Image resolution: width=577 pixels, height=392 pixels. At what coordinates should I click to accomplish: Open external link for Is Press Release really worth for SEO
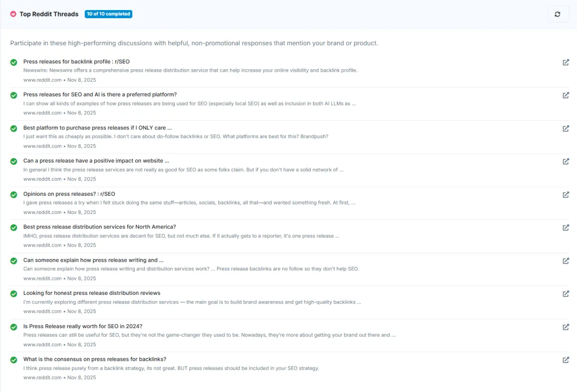coord(566,327)
